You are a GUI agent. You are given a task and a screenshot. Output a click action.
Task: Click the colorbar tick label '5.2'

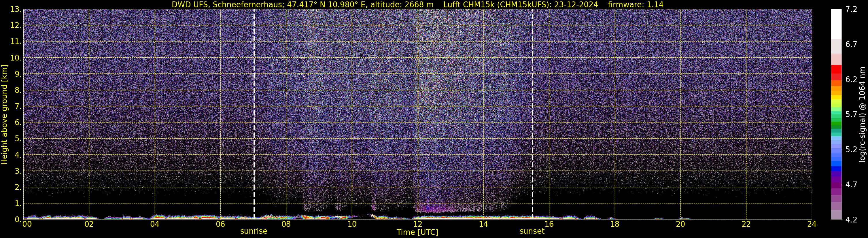[x=851, y=149]
